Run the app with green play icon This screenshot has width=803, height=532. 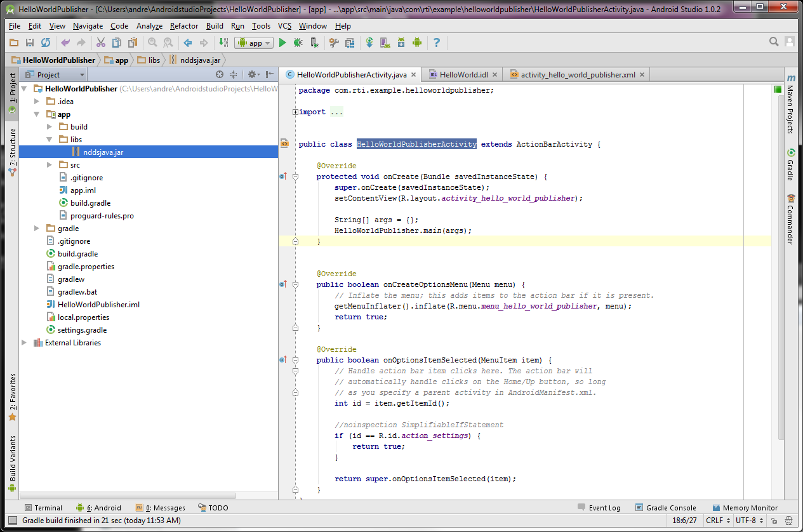click(283, 43)
